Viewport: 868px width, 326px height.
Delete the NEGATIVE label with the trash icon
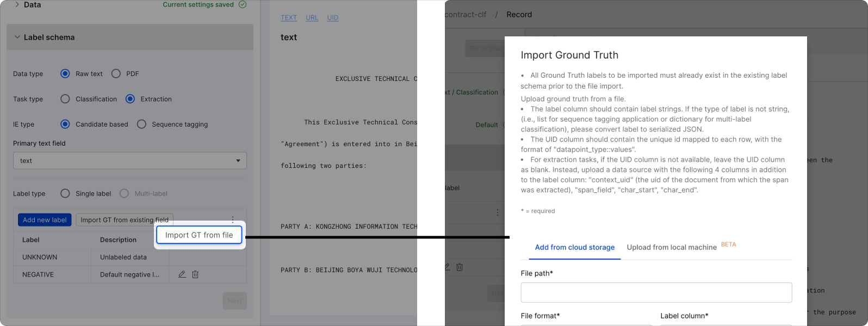tap(195, 274)
